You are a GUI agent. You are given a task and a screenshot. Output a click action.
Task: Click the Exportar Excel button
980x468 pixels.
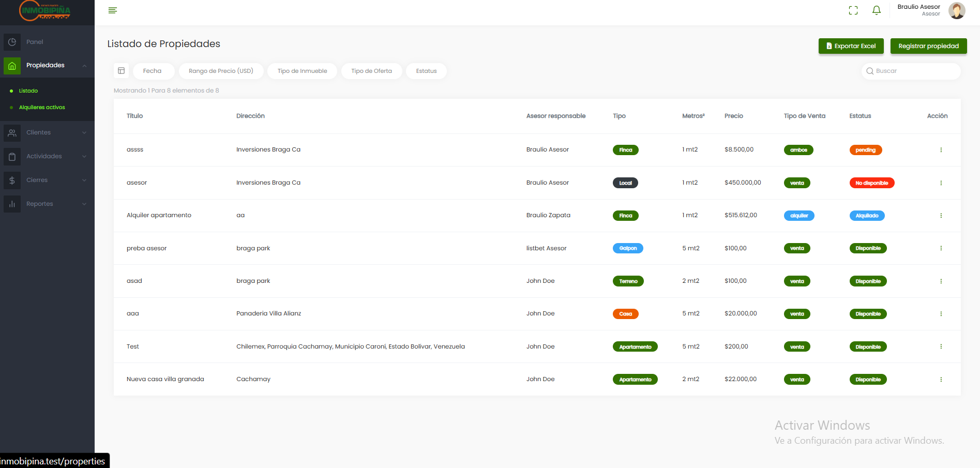pos(851,46)
